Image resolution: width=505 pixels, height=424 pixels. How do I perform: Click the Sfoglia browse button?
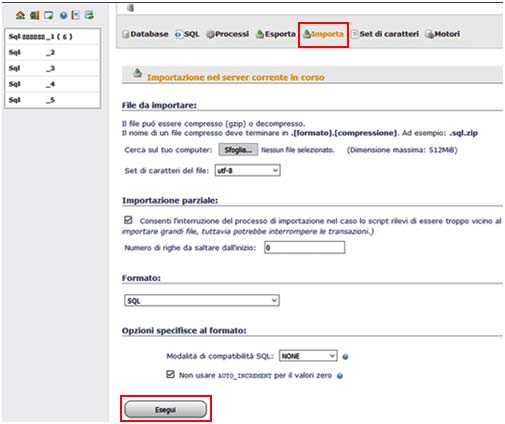(x=238, y=150)
